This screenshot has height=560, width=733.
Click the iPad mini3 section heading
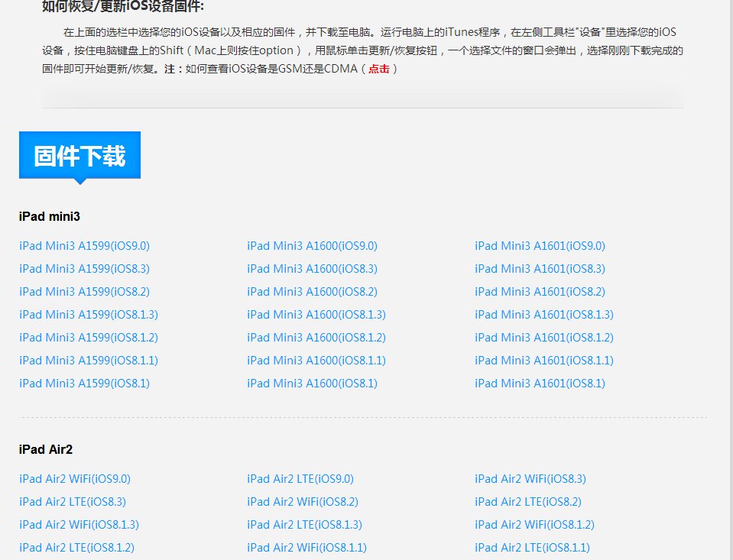50,216
